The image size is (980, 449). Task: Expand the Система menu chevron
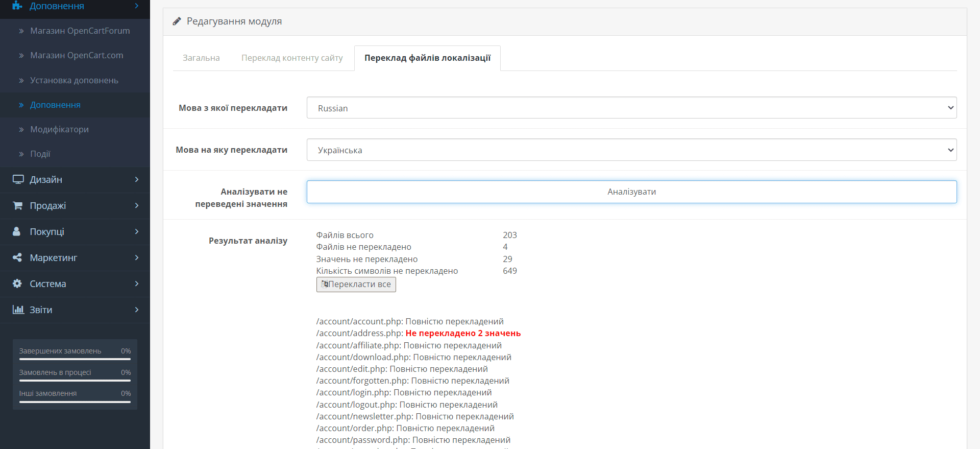click(137, 283)
